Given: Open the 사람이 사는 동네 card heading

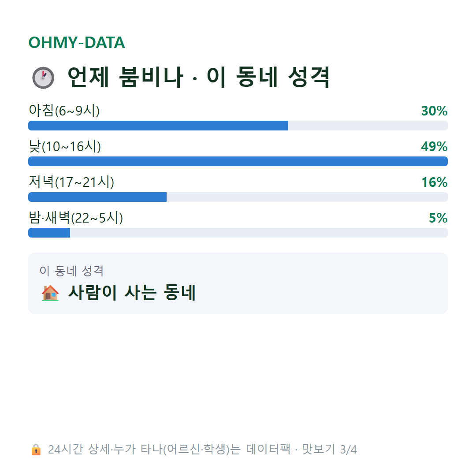Looking at the screenshot, I should [132, 293].
